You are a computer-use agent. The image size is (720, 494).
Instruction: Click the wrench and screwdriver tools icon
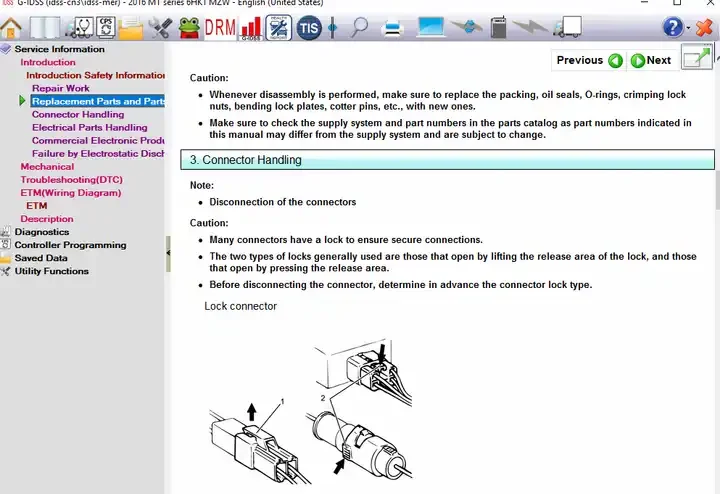point(160,28)
